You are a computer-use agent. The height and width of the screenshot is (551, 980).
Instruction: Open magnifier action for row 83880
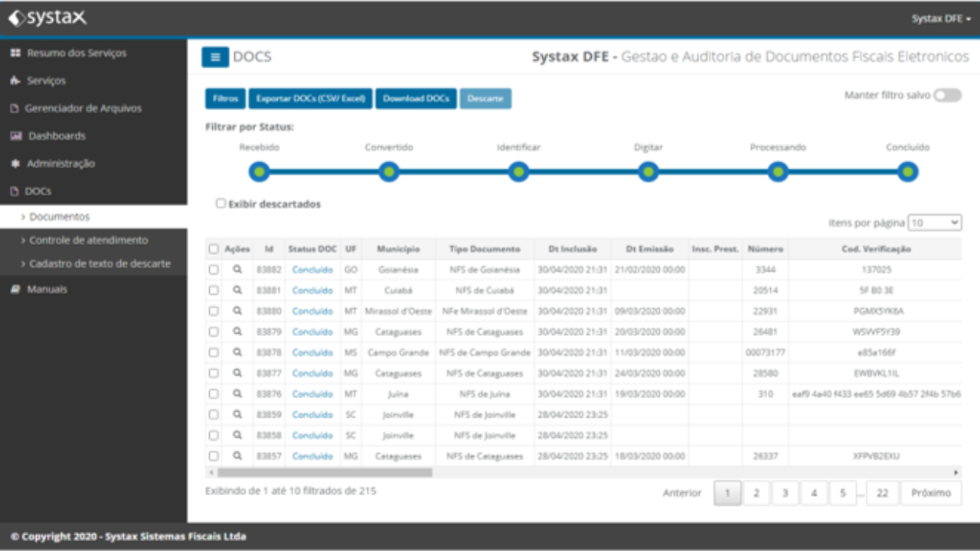(x=237, y=311)
